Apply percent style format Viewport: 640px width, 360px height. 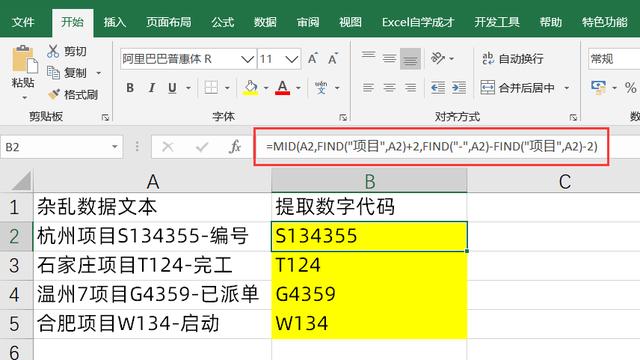click(x=630, y=87)
